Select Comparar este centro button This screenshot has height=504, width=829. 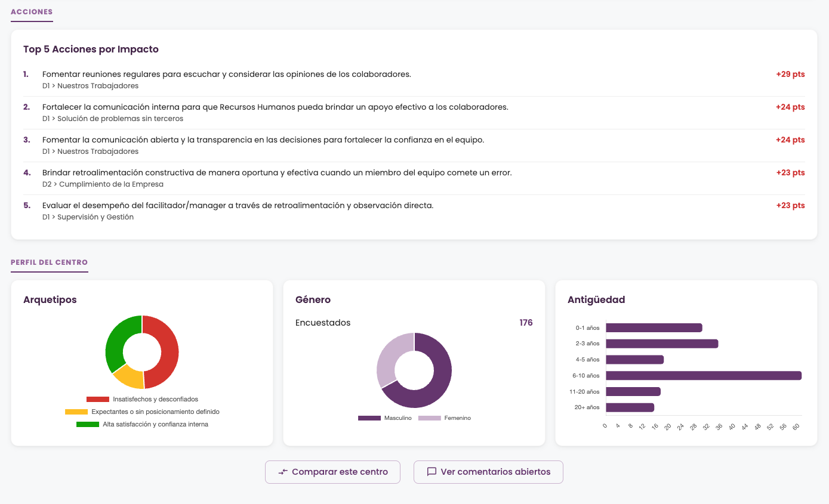coord(332,472)
